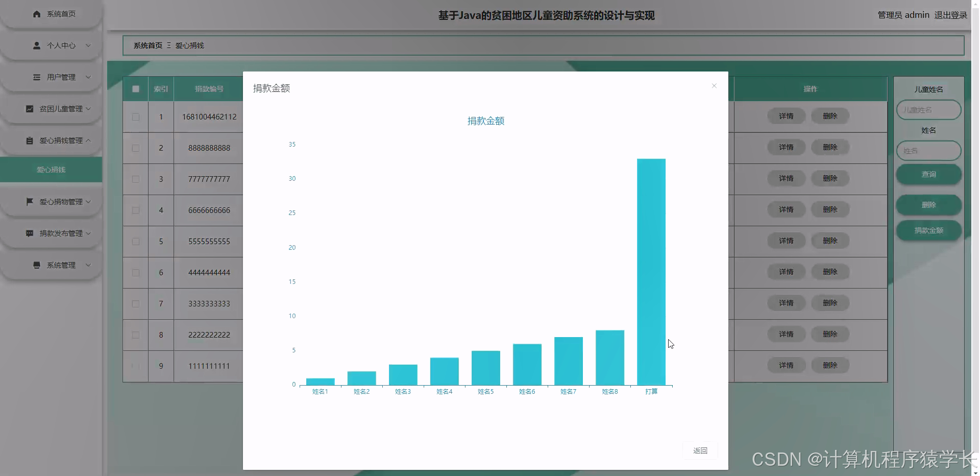
Task: Select the 用户管理 list icon
Action: (36, 77)
